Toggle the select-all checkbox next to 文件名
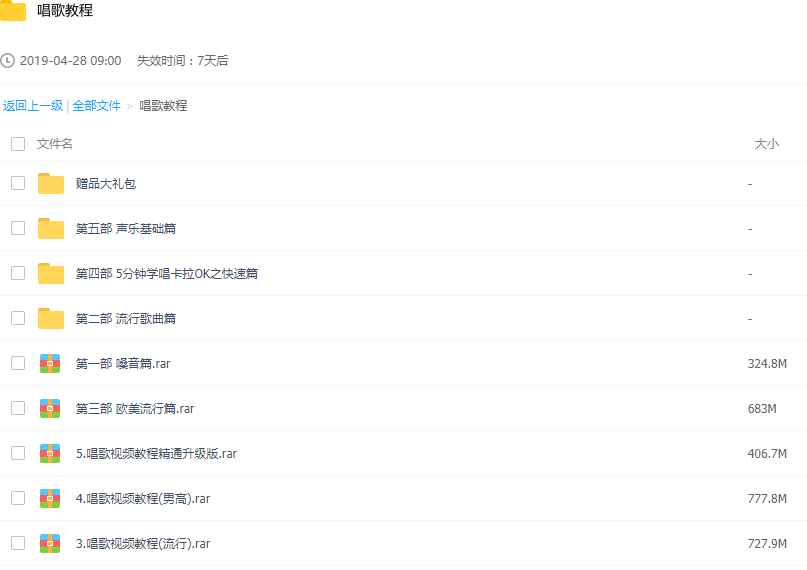The width and height of the screenshot is (807, 570). coord(18,144)
